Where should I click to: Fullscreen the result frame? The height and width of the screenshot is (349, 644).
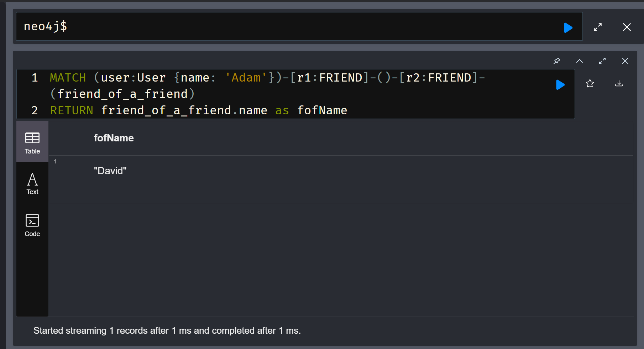tap(602, 61)
